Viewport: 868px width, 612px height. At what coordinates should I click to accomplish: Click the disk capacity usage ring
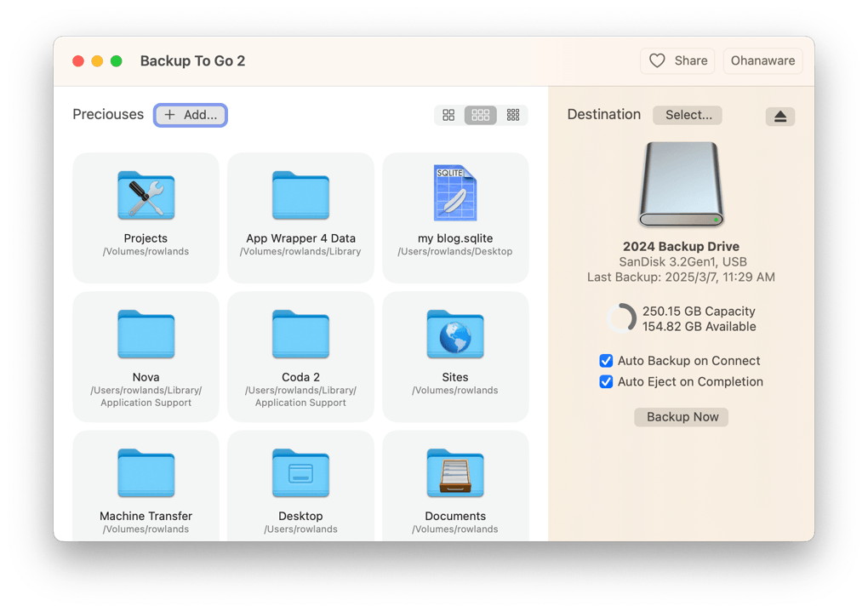point(621,318)
